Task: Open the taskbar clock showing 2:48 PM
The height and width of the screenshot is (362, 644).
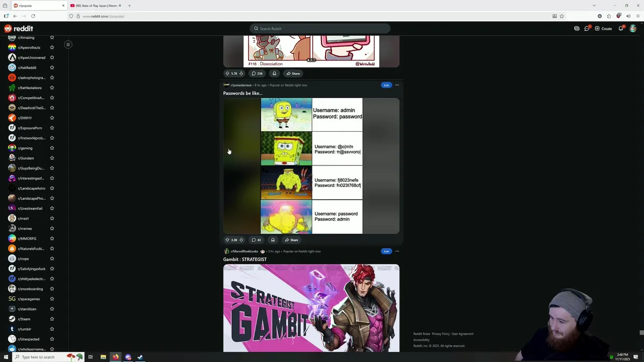Action: [x=621, y=357]
